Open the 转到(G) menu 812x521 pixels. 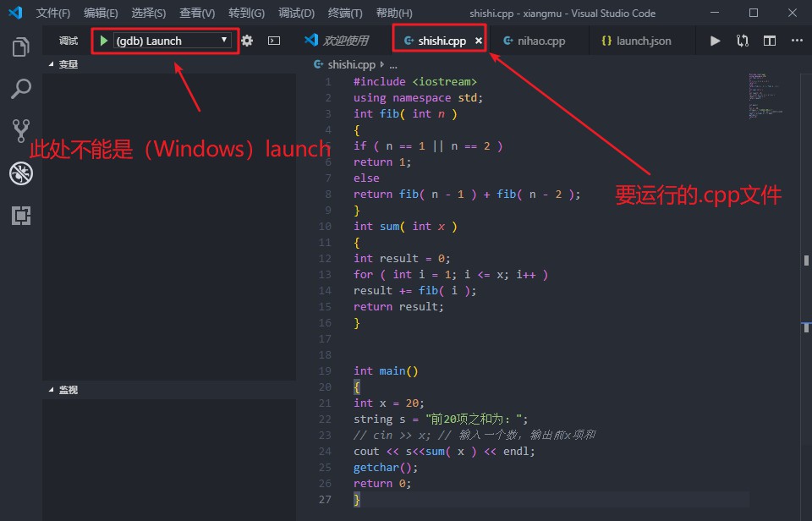[x=246, y=13]
